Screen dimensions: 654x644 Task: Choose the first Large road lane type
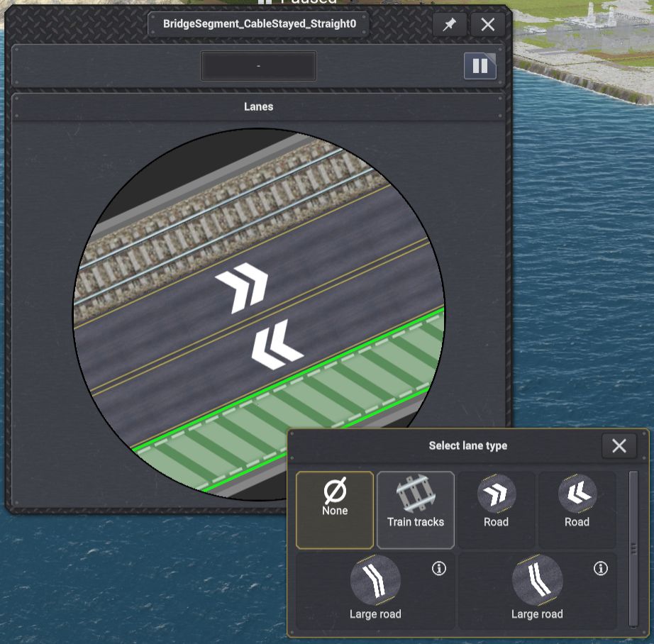375,590
